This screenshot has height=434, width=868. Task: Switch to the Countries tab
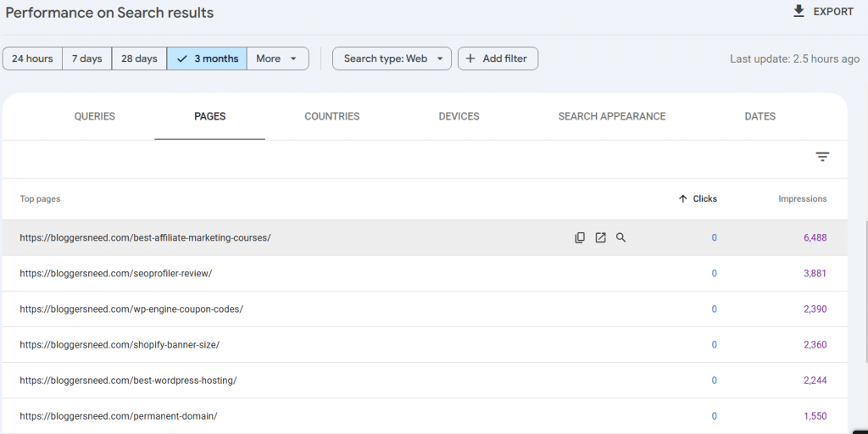(x=332, y=117)
